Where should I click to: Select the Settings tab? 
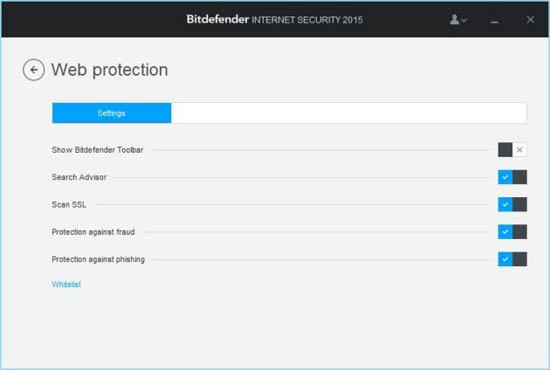click(x=112, y=113)
